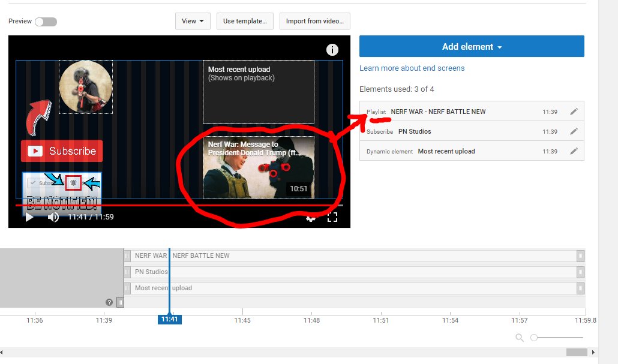Grab right handle of NERF WAR track
Image resolution: width=618 pixels, height=364 pixels.
[x=581, y=255]
